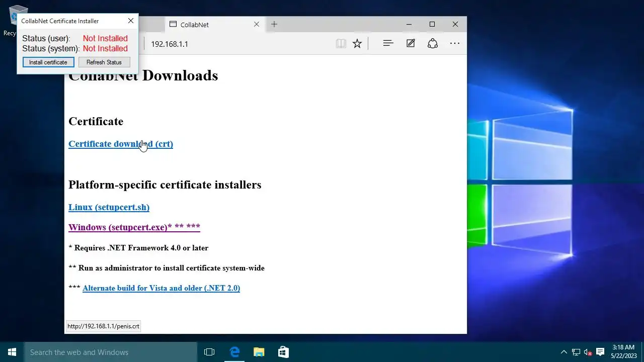Open Linux (setupcert.sh) link
Screen dimensions: 644x362
point(109,207)
